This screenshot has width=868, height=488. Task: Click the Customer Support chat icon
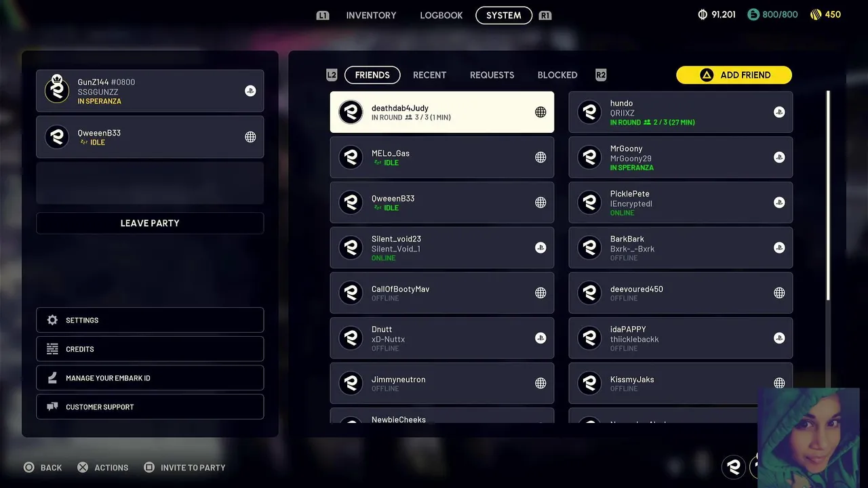[52, 407]
